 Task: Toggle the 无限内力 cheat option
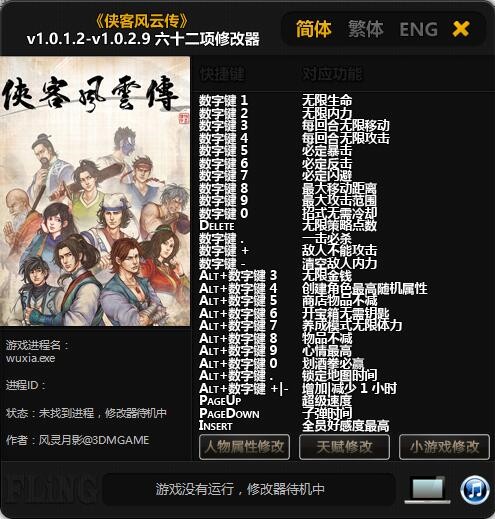pyautogui.click(x=327, y=113)
